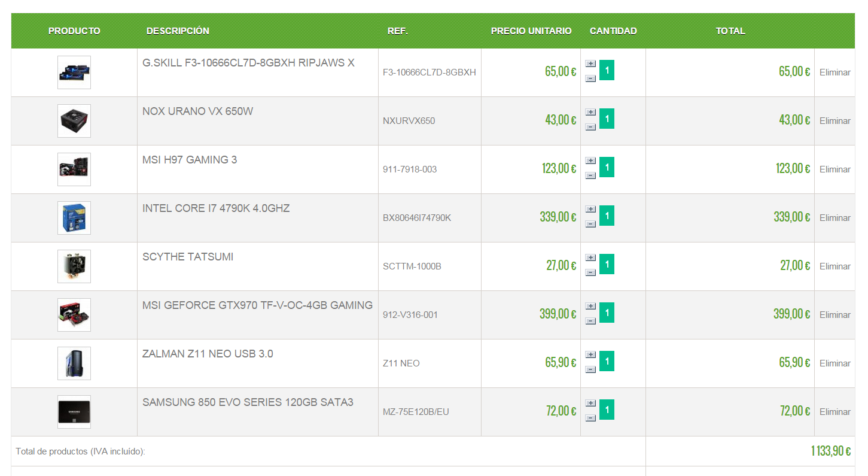868x476 pixels.
Task: Click the PRECIO UNITARIO column header
Action: click(x=531, y=31)
